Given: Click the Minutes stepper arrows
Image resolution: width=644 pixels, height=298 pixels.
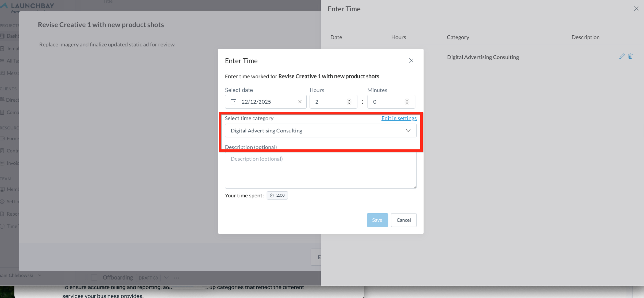Looking at the screenshot, I should click(407, 102).
